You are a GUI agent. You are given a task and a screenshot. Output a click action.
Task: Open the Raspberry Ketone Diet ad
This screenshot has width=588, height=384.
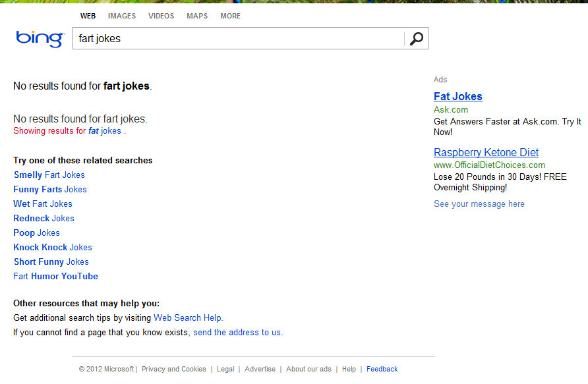486,152
